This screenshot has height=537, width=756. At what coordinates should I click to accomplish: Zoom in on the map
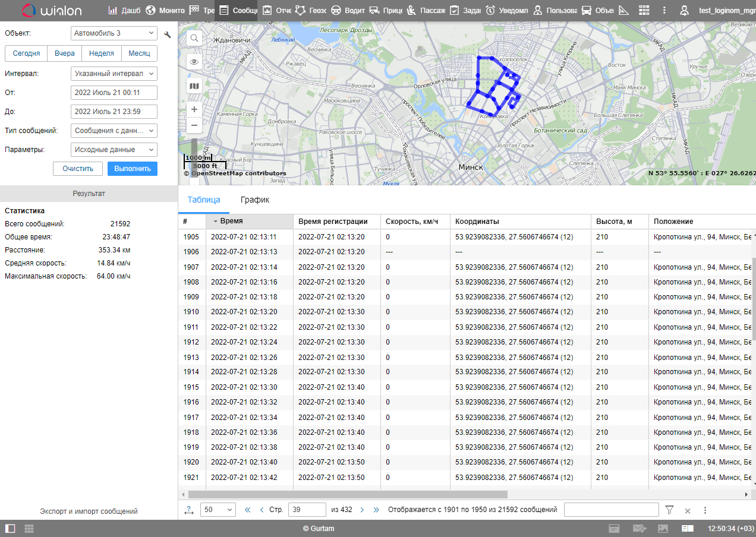pos(194,109)
